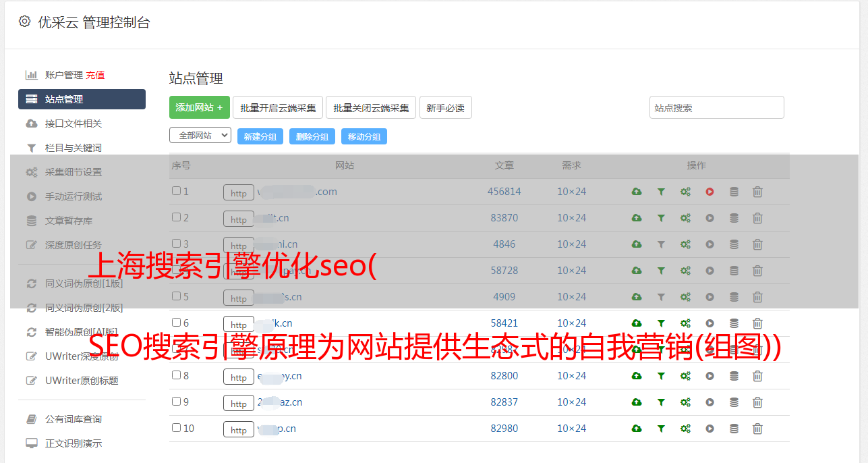This screenshot has width=868, height=463.
Task: Click cloud upload icon in row 456814
Action: [637, 192]
